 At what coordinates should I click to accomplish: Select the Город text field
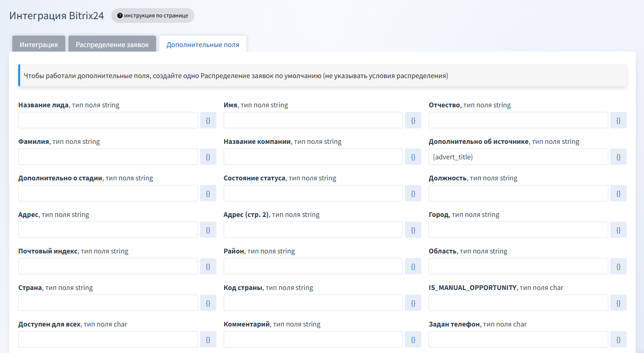point(518,230)
